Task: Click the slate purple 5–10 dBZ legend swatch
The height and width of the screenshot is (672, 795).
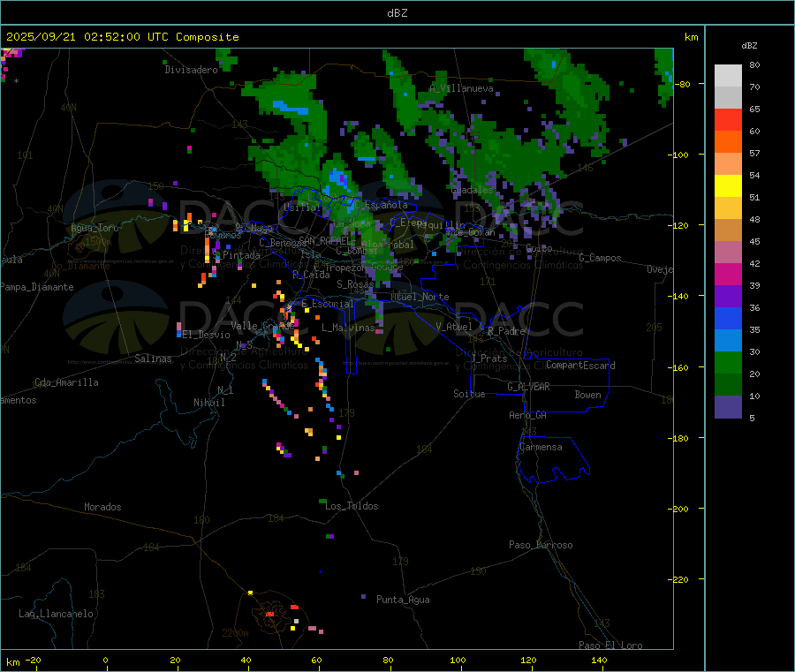Action: tap(728, 407)
